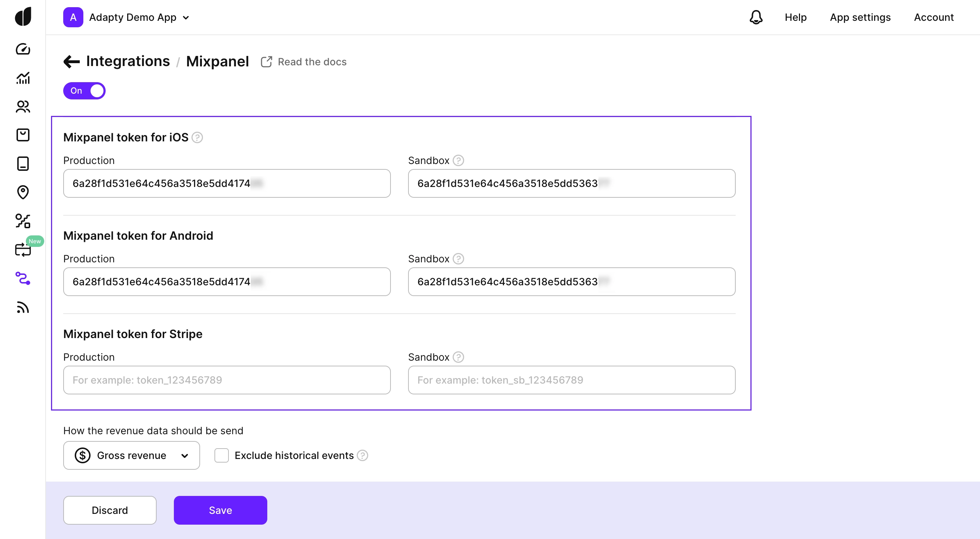The image size is (980, 539).
Task: Open the Account menu
Action: click(934, 17)
